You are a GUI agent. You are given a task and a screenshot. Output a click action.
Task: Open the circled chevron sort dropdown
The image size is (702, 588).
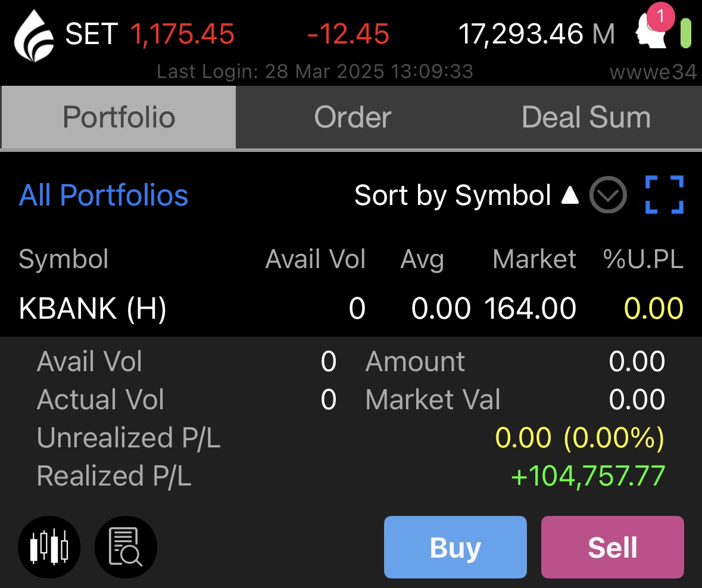tap(608, 195)
